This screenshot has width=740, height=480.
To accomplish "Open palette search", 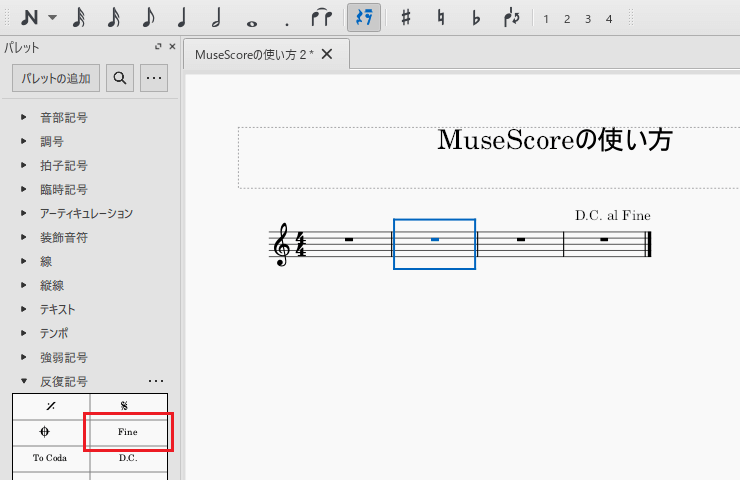I will coord(120,78).
